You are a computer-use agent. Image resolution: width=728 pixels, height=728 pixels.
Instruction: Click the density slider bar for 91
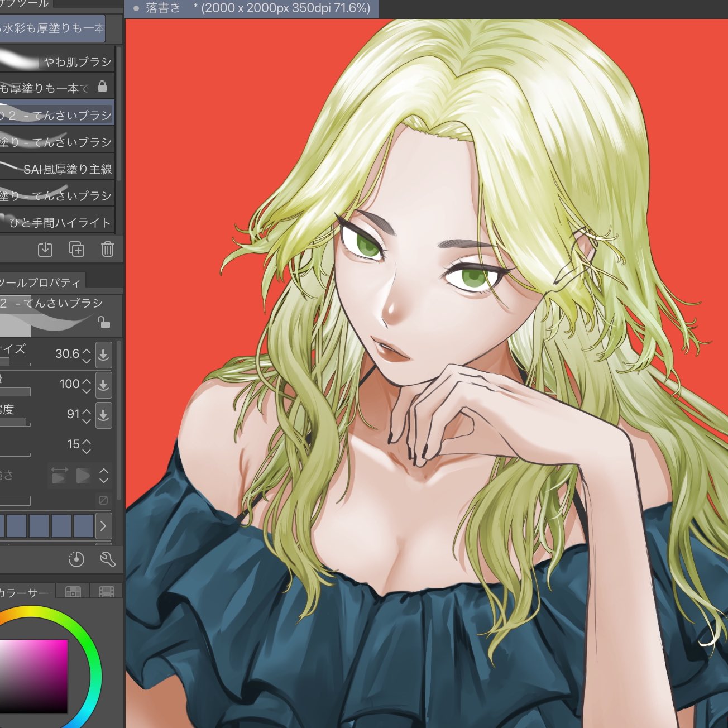tap(15, 422)
